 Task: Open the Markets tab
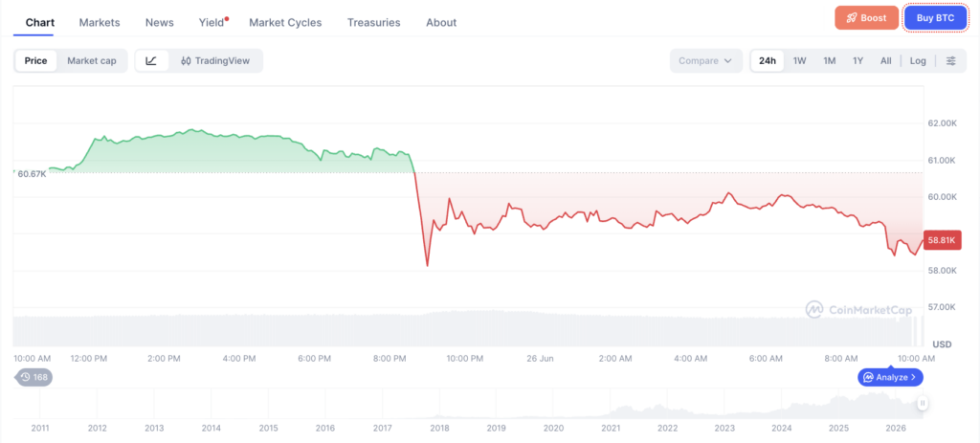coord(100,23)
